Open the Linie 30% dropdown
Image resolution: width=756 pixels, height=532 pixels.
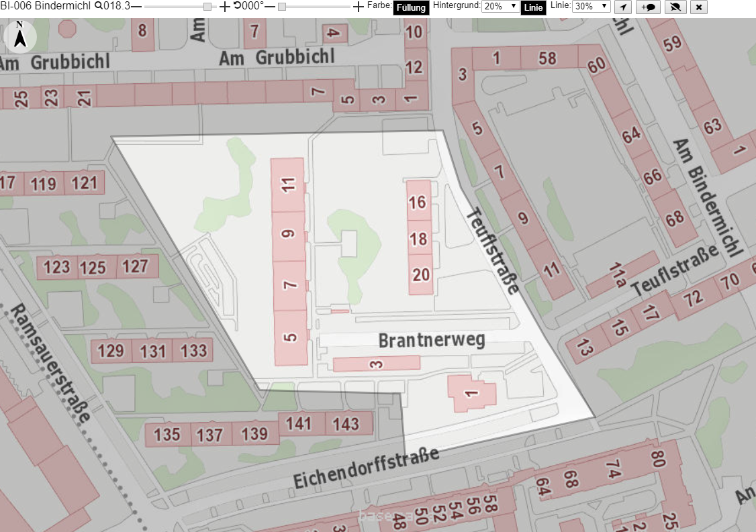pyautogui.click(x=591, y=6)
